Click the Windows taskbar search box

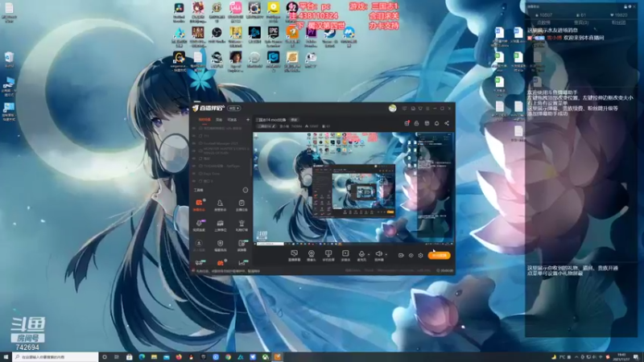[x=56, y=357]
